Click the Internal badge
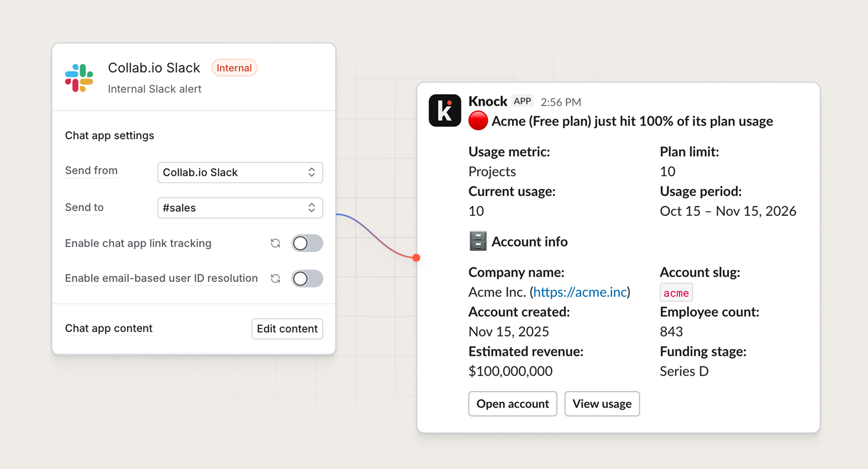The height and width of the screenshot is (469, 868). tap(234, 68)
